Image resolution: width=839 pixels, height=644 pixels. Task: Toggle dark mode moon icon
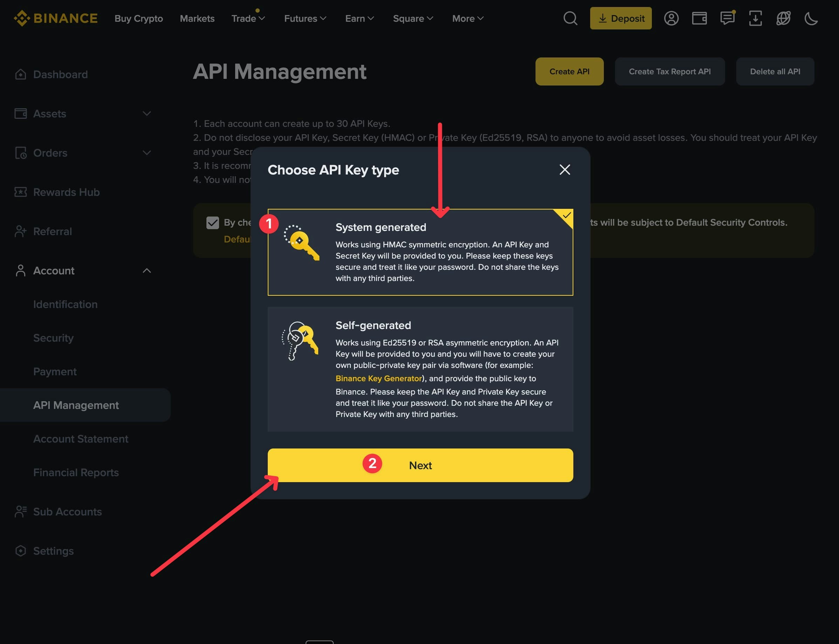click(811, 18)
